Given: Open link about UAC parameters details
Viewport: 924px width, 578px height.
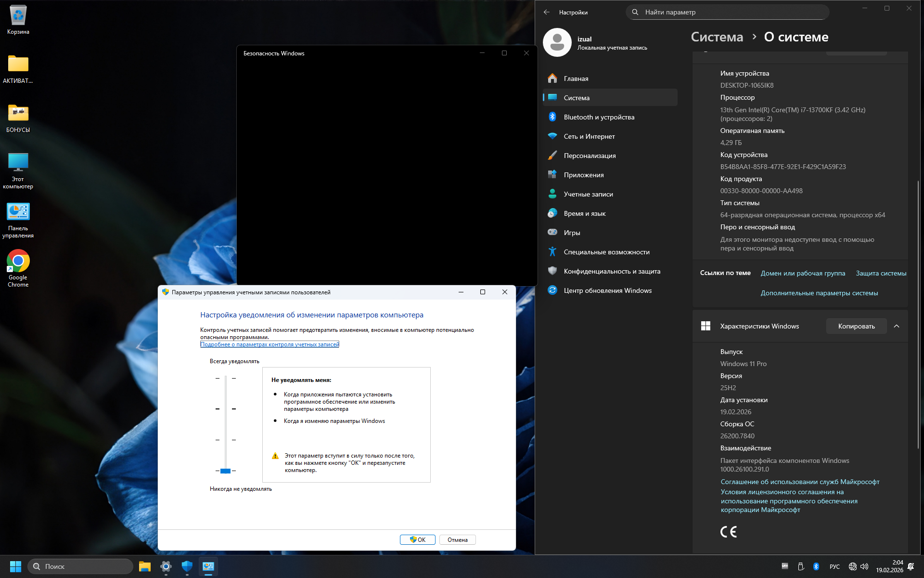Looking at the screenshot, I should click(x=269, y=344).
